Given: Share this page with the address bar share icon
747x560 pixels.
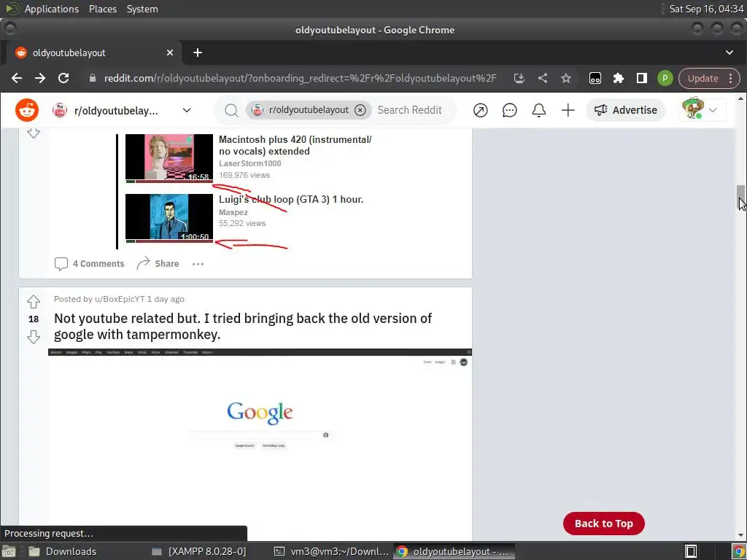Looking at the screenshot, I should (x=543, y=78).
